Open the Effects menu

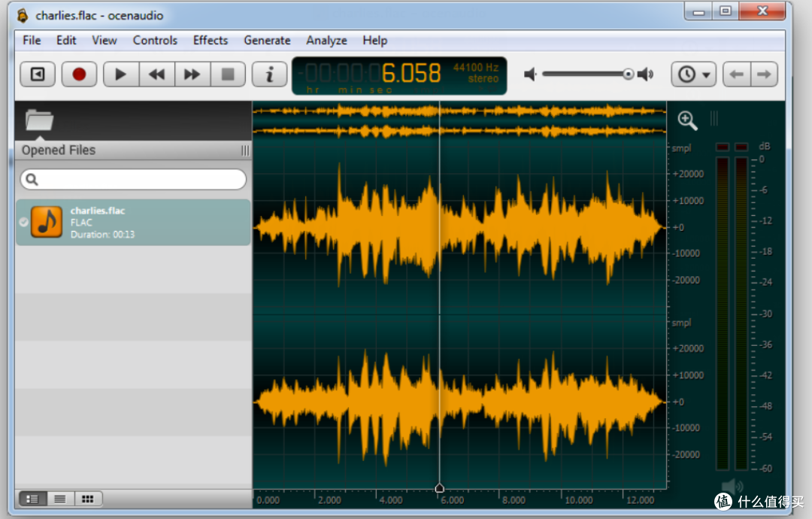coord(211,41)
